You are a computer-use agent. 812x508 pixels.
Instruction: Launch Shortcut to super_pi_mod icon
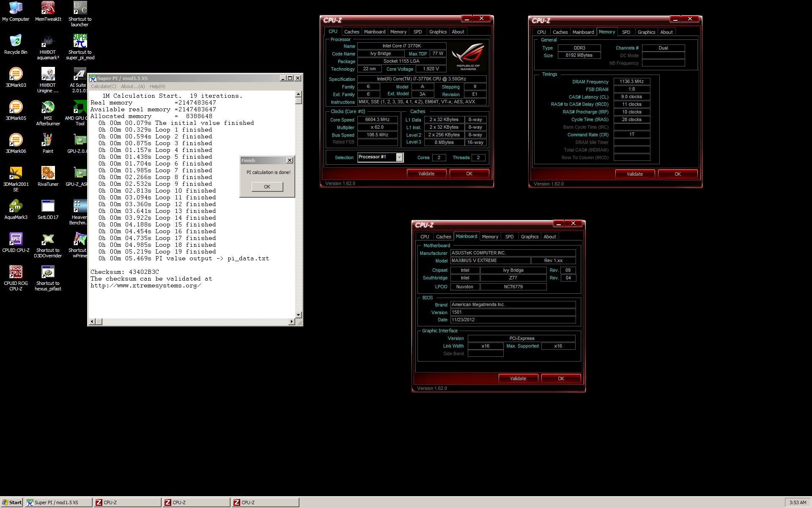click(x=80, y=47)
